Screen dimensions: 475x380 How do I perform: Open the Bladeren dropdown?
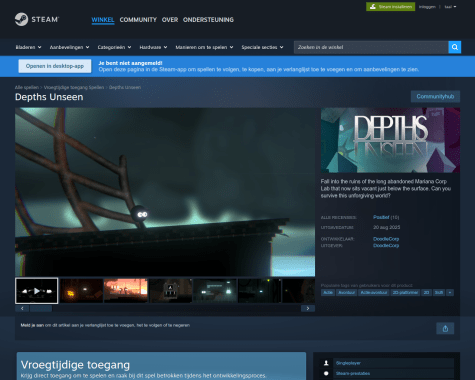click(28, 47)
